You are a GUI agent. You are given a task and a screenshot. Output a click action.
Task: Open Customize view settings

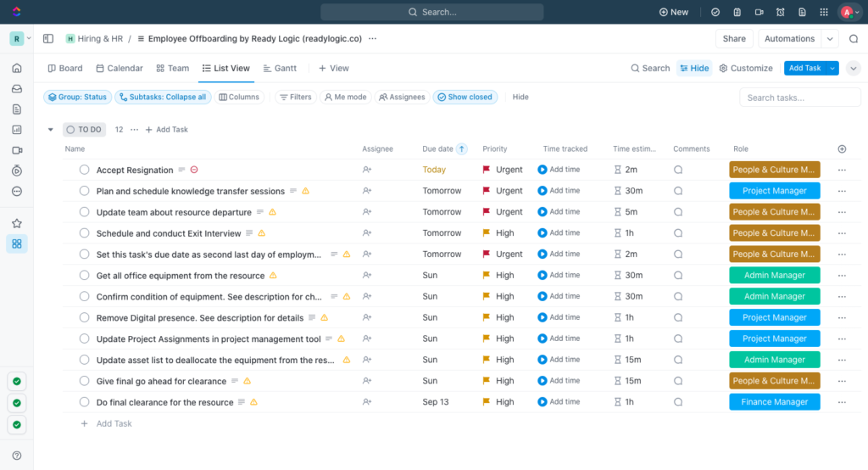click(746, 68)
